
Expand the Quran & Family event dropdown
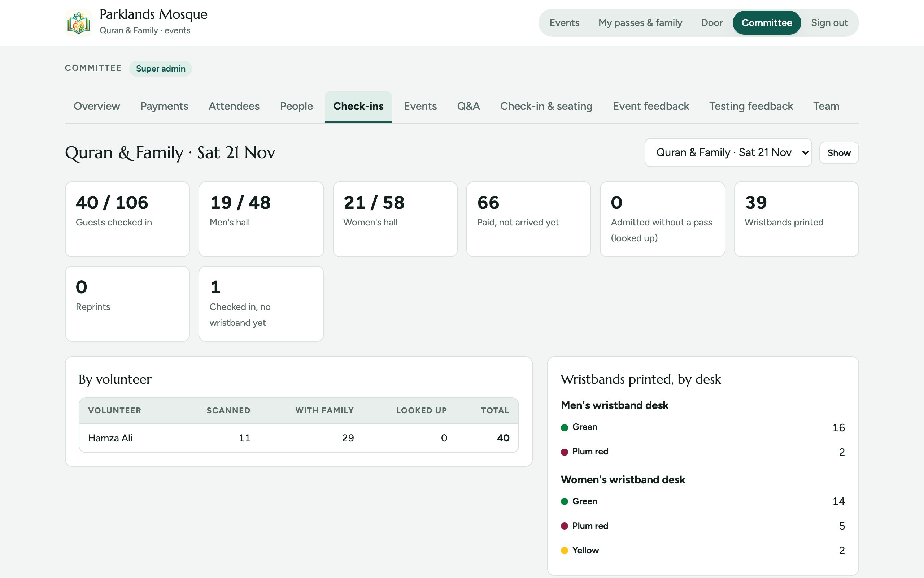pyautogui.click(x=728, y=152)
